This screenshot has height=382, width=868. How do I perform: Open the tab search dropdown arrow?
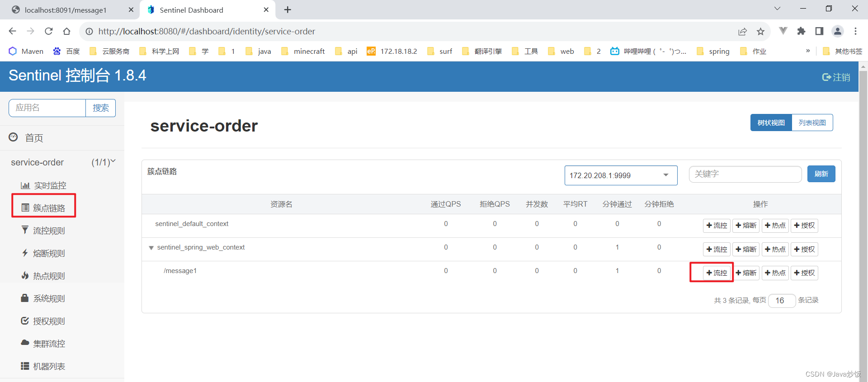(x=777, y=9)
